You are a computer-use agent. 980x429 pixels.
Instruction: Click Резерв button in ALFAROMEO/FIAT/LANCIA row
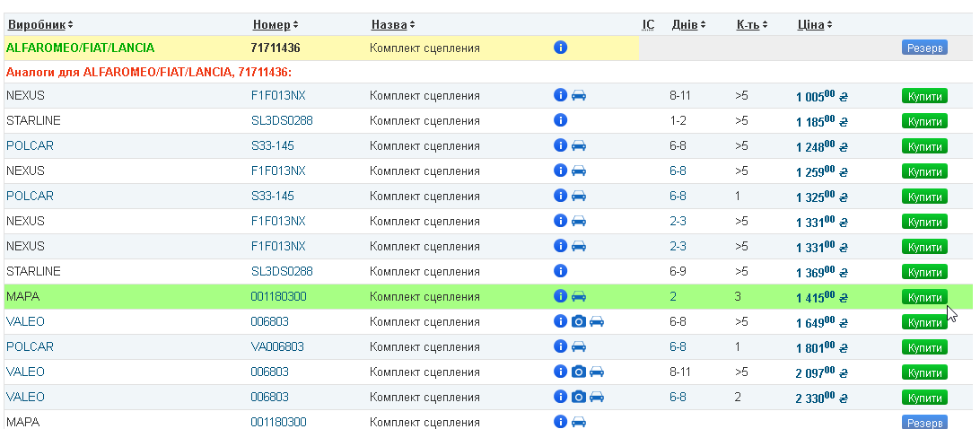[924, 48]
